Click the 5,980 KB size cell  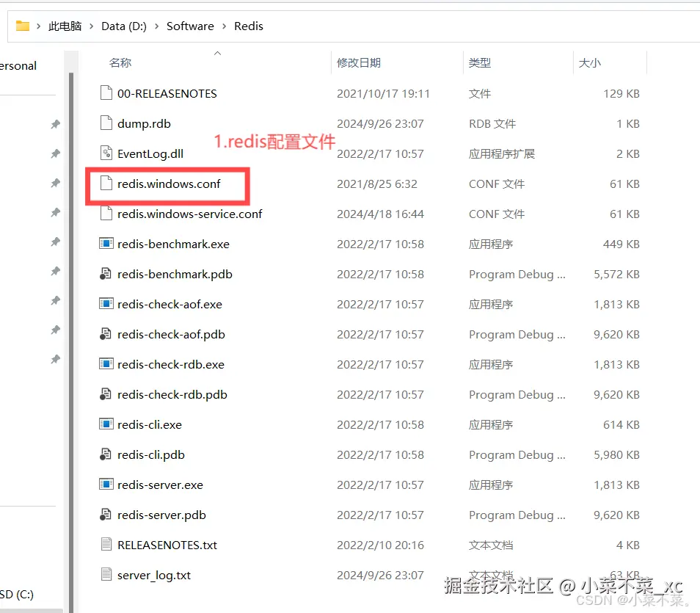point(616,455)
